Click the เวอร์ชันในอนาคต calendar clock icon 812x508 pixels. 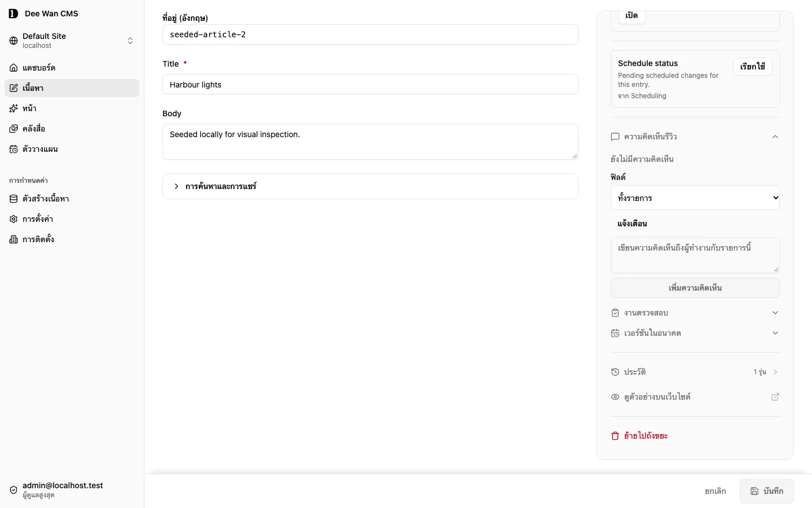615,333
